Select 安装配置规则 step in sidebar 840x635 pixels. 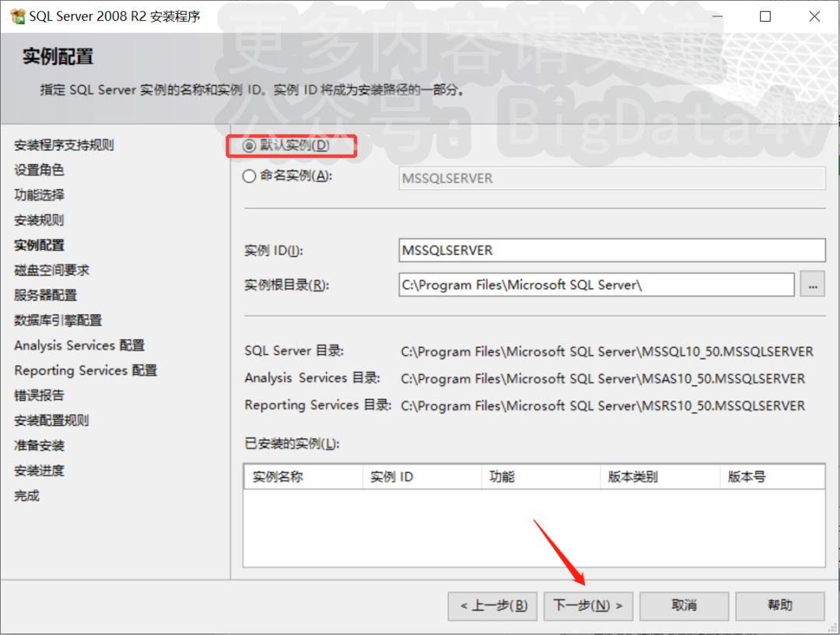point(51,421)
